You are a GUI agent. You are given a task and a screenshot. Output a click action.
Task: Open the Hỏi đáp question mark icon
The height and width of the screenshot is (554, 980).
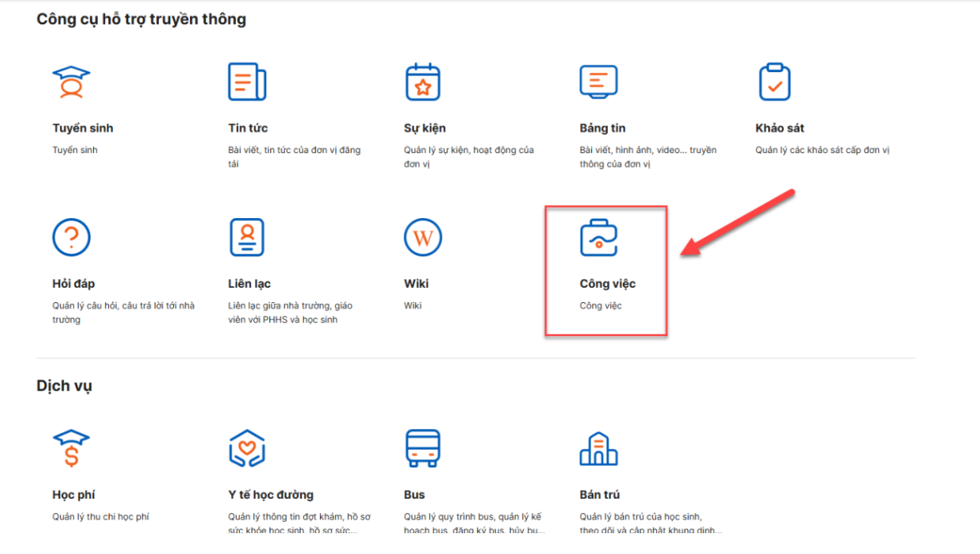(71, 237)
